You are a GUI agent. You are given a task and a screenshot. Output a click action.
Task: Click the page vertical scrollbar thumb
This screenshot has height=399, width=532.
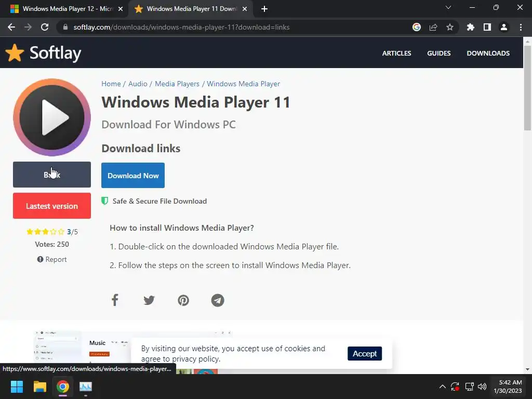[x=527, y=87]
